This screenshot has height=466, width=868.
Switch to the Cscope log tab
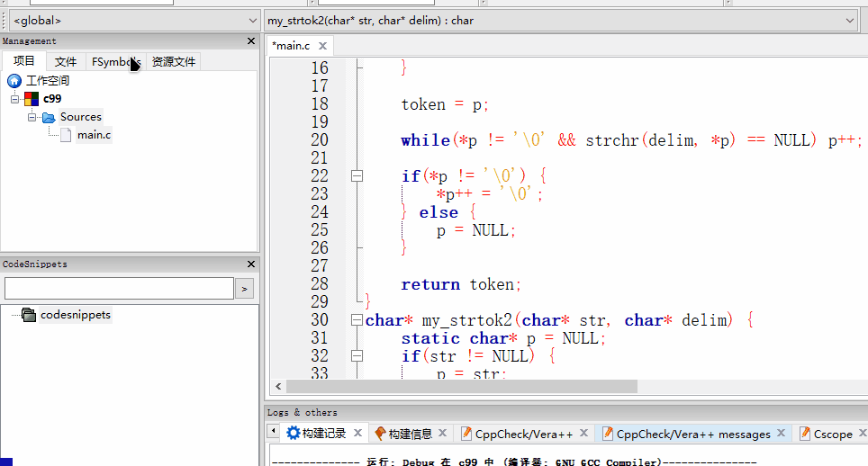coord(833,435)
